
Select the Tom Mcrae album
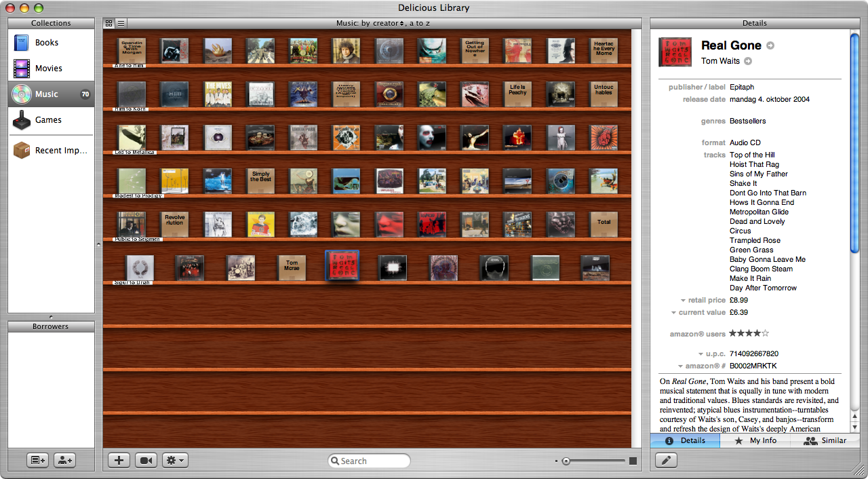(x=292, y=268)
